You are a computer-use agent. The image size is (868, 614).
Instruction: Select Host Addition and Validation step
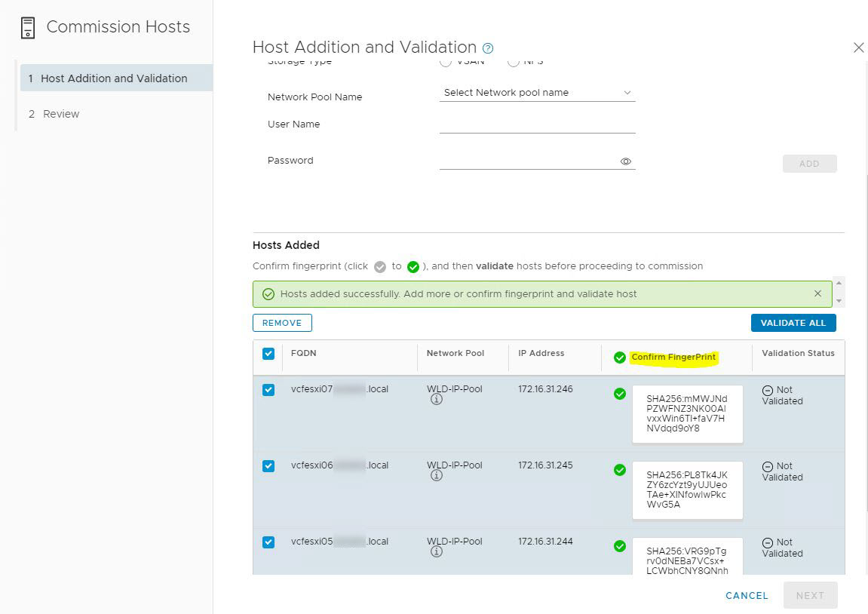[114, 78]
